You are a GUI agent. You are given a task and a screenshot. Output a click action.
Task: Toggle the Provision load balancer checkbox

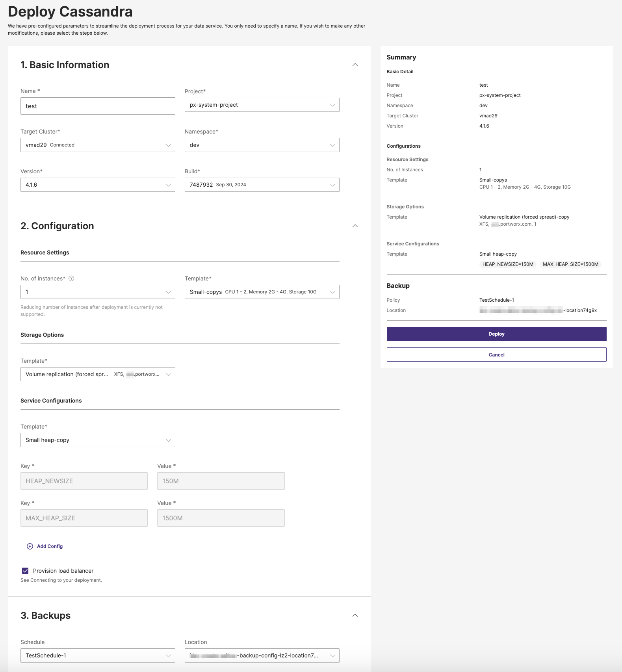coord(25,571)
